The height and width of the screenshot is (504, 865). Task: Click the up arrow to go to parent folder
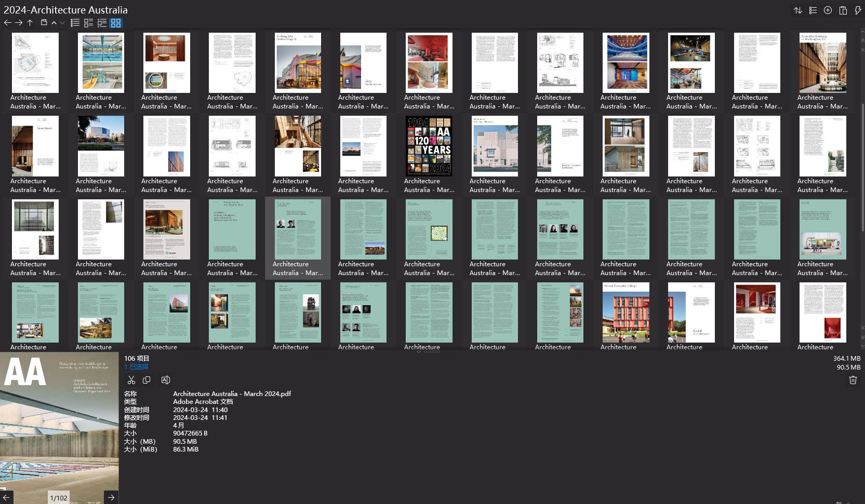point(30,22)
